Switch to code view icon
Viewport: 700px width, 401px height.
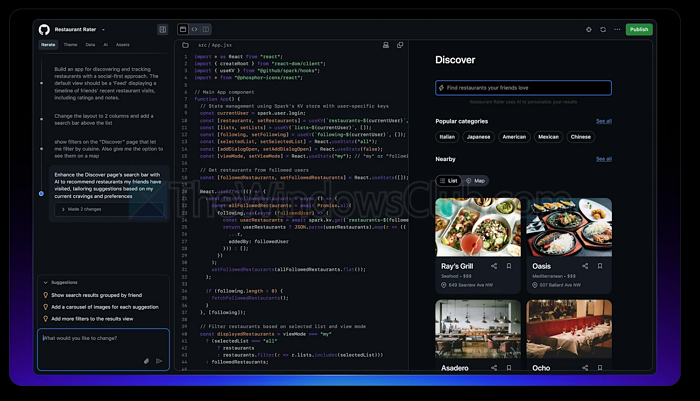pos(194,29)
